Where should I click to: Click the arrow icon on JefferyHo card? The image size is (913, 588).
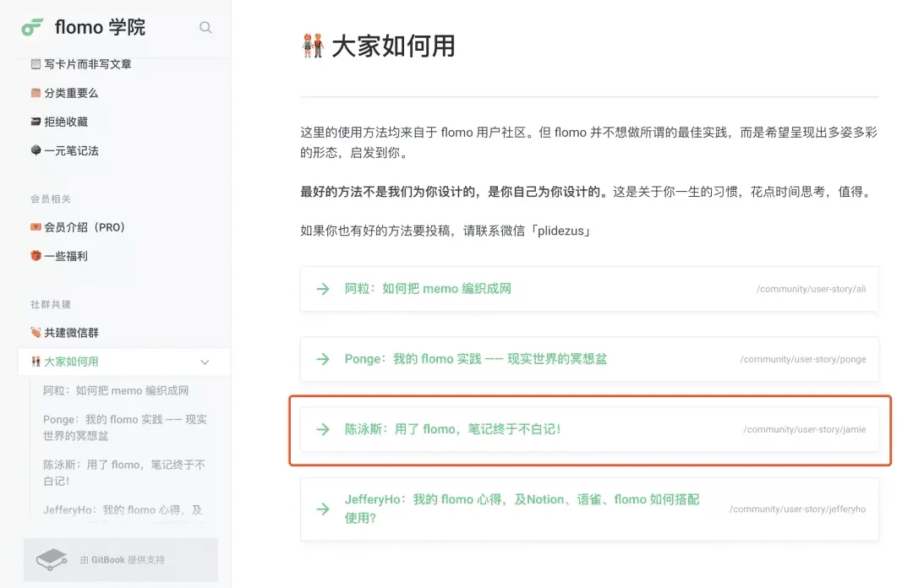click(322, 509)
